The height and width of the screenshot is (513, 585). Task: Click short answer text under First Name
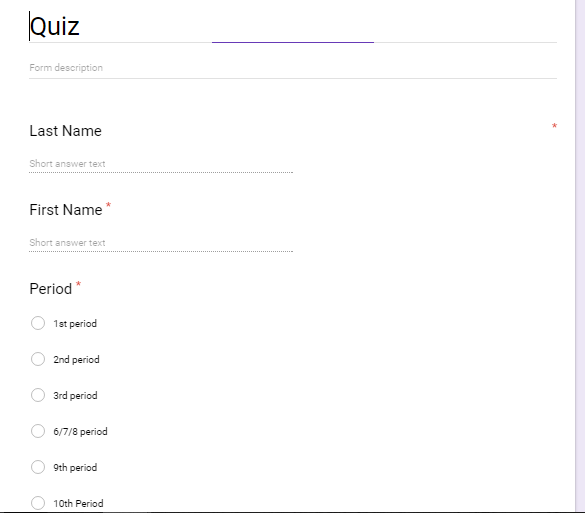(x=161, y=243)
